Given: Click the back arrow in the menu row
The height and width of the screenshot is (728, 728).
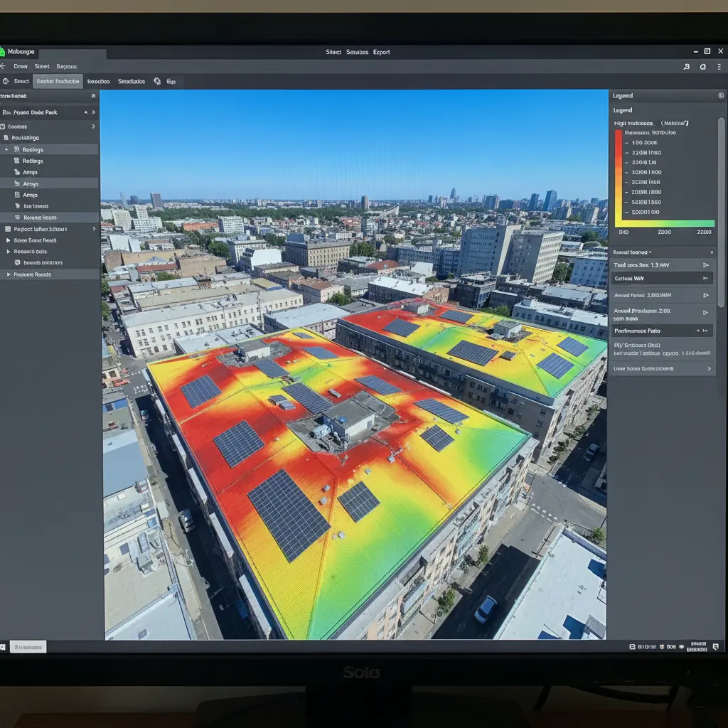Looking at the screenshot, I should [x=3, y=66].
